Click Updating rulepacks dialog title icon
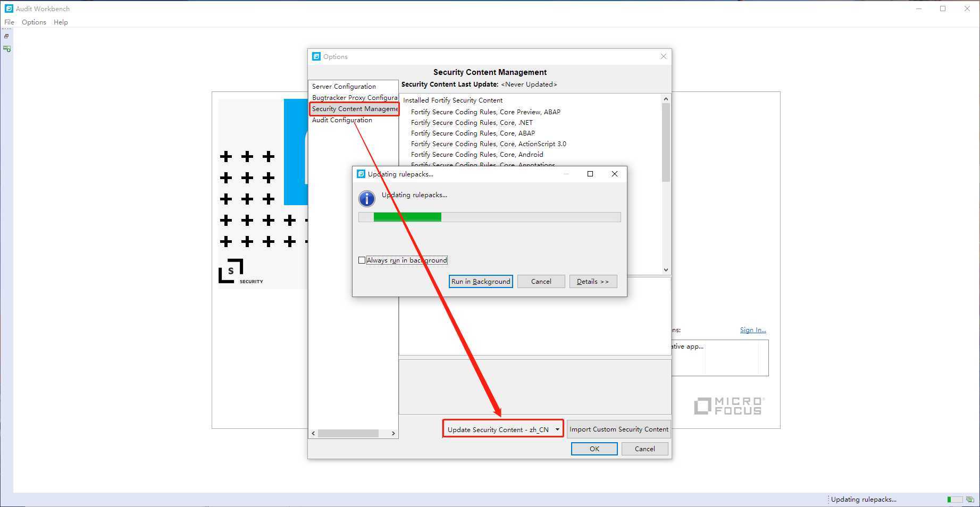 361,174
